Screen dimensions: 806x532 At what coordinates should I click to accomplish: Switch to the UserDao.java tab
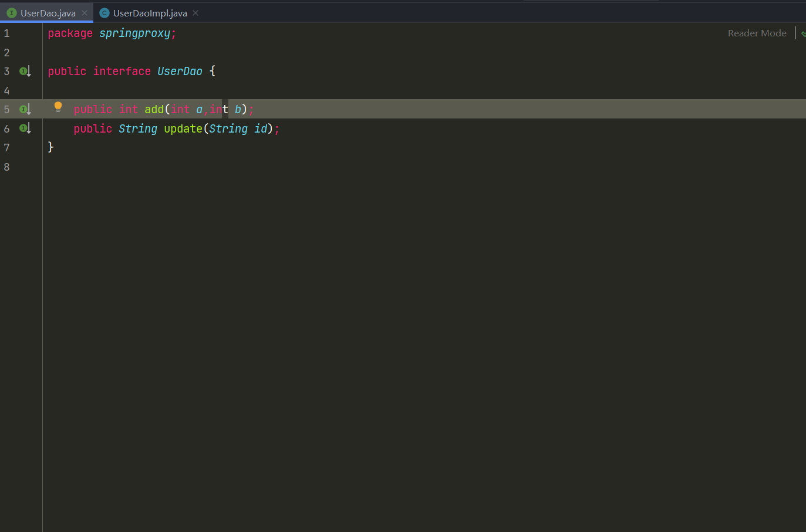click(x=47, y=13)
